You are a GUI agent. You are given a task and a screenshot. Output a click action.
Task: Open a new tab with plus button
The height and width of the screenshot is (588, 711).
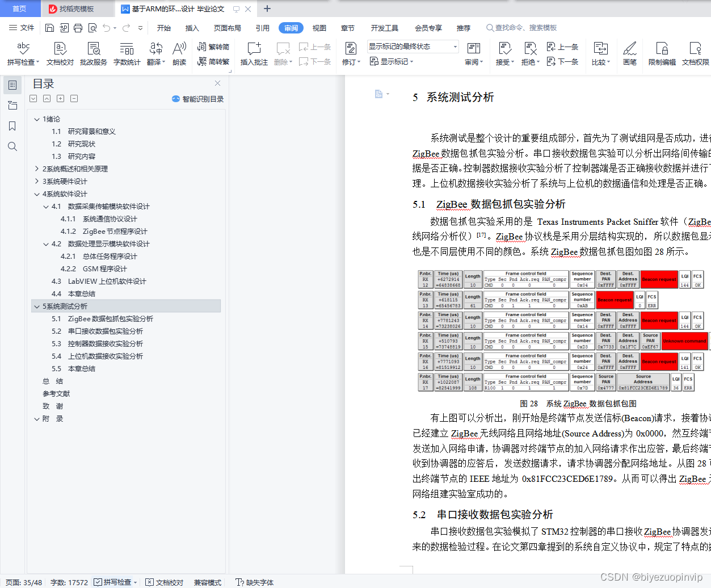point(267,9)
